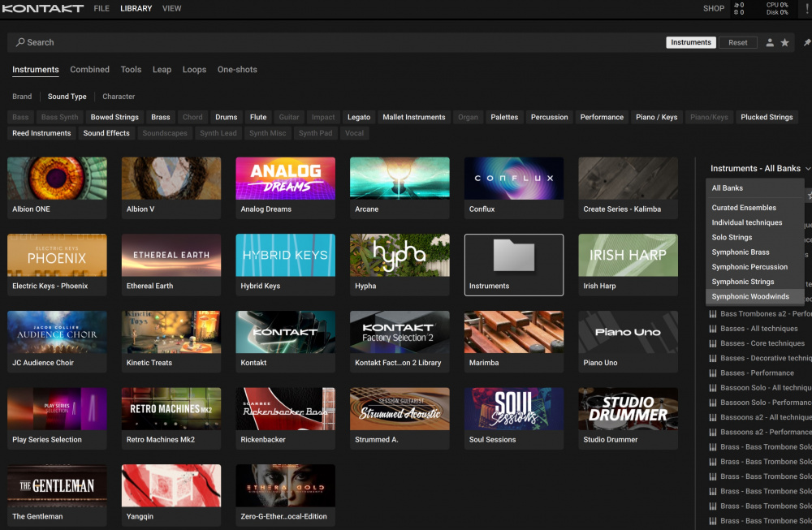Click icon beside Bassoons a2 - Performance
The width and height of the screenshot is (812, 530).
(x=713, y=432)
